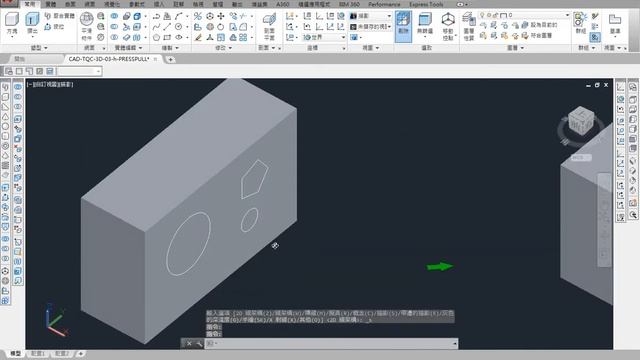Open the Home (常用) ribbon tab
Image resolution: width=640 pixels, height=360 pixels.
tap(29, 4)
